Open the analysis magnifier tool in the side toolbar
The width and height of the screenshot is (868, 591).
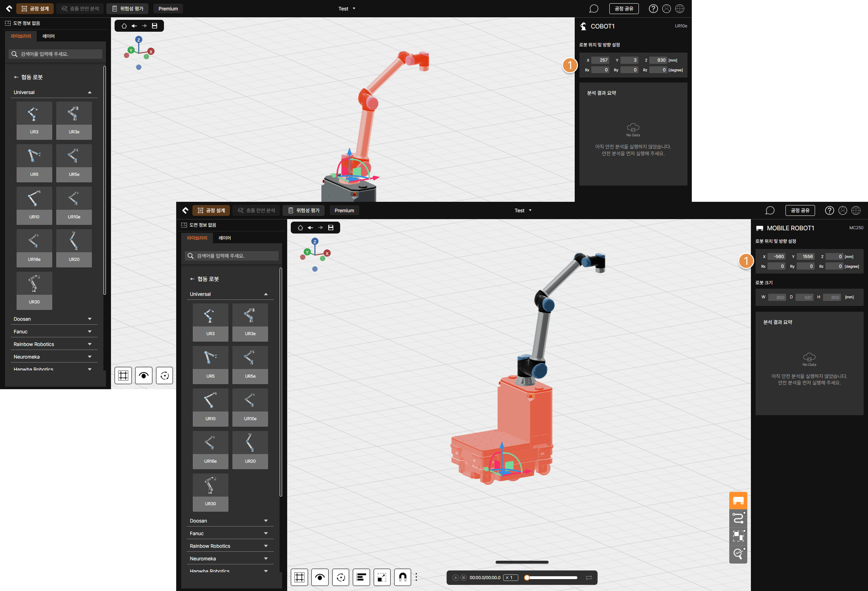click(738, 554)
